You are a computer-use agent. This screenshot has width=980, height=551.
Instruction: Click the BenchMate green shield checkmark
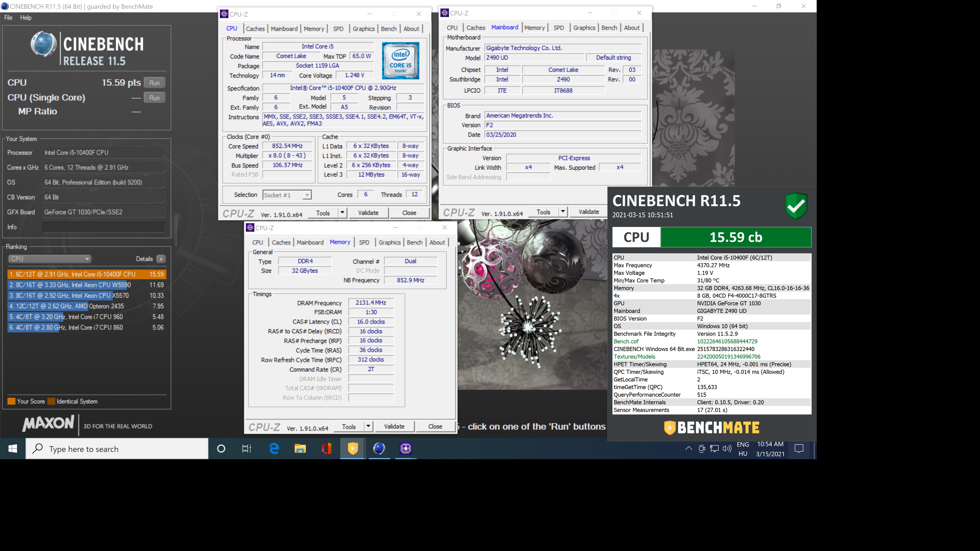(x=796, y=206)
